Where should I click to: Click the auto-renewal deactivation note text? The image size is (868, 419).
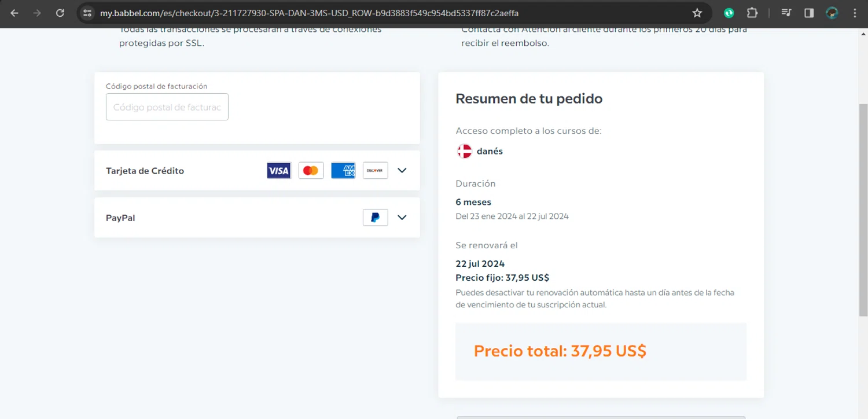pyautogui.click(x=595, y=299)
